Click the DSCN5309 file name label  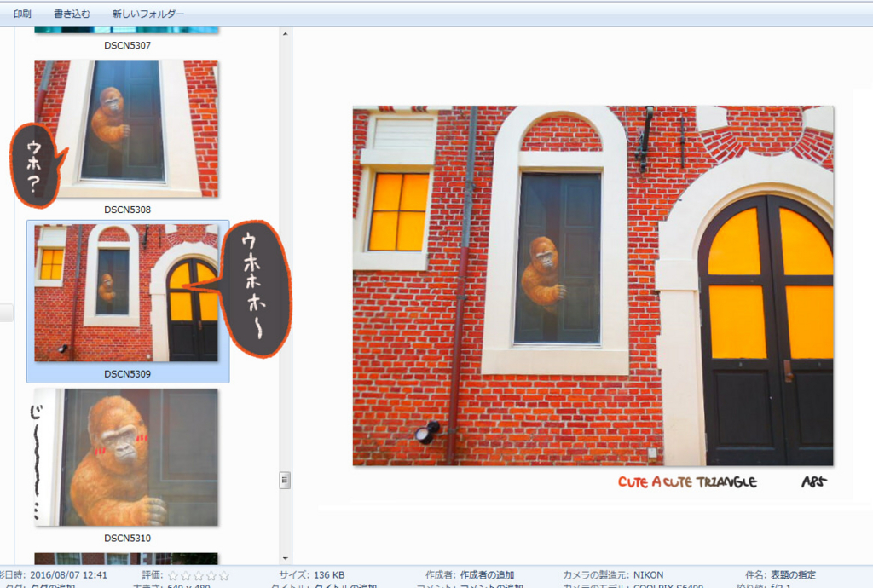[x=128, y=374]
